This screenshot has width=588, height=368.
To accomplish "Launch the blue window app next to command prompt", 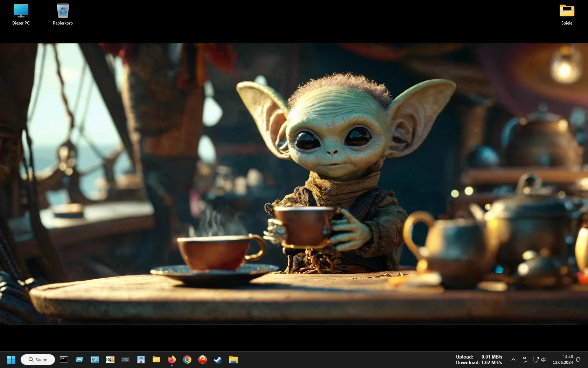I will point(79,359).
